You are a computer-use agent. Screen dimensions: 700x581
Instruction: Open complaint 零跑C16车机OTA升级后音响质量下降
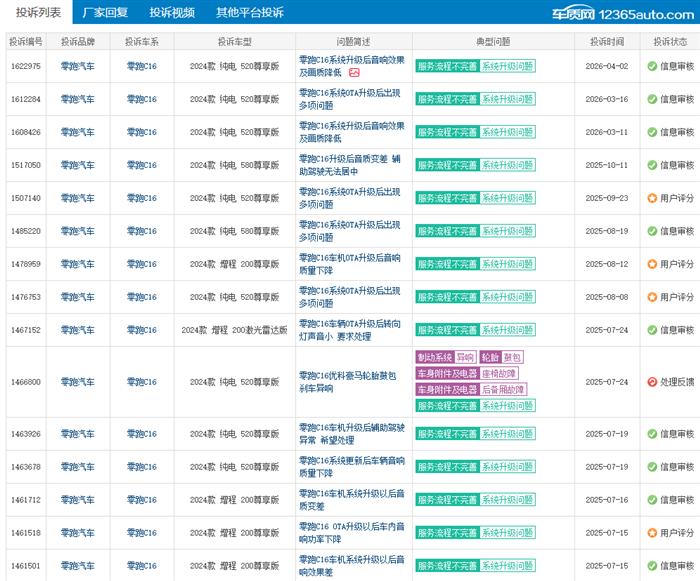coord(350,264)
